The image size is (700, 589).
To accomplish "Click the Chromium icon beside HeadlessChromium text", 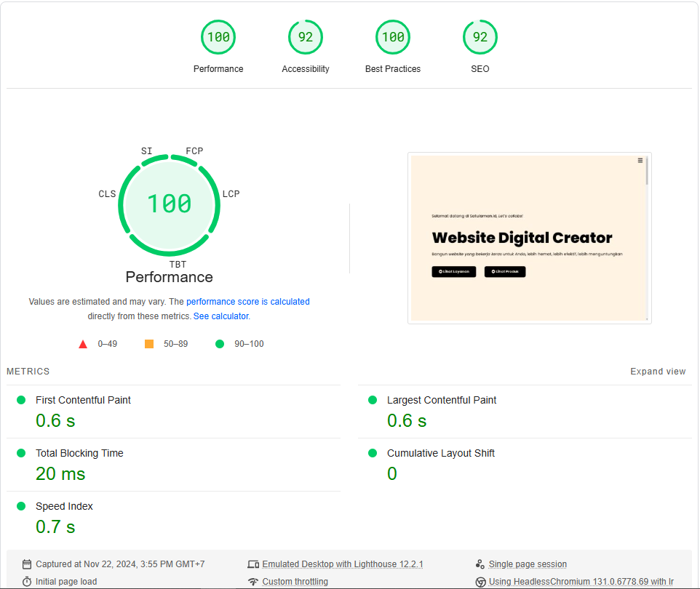I will (480, 582).
